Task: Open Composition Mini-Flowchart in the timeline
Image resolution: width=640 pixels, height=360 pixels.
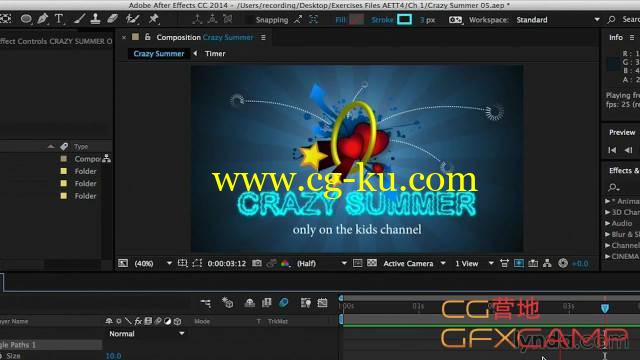Action: (x=206, y=303)
